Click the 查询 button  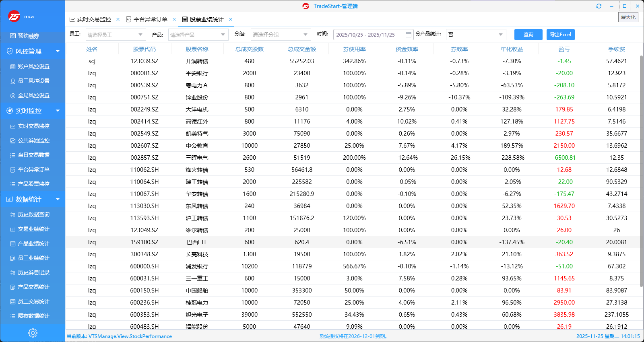click(x=528, y=35)
